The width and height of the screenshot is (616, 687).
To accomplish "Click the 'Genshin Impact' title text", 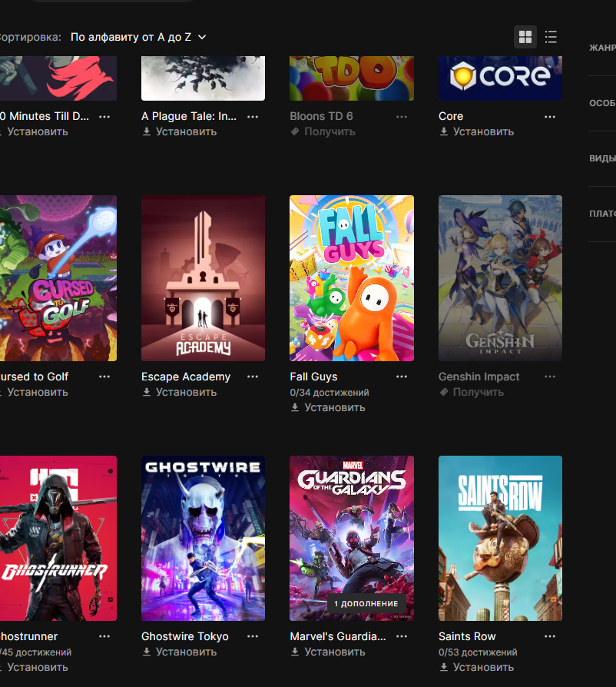I will click(479, 377).
